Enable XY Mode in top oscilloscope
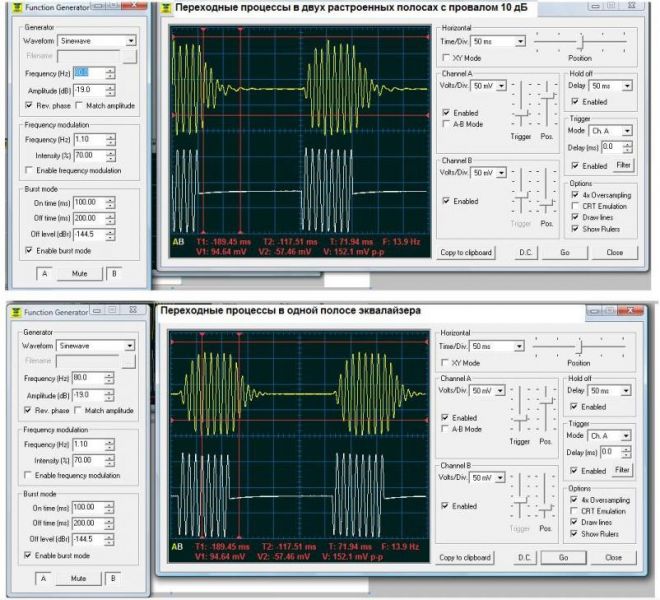 click(x=446, y=58)
